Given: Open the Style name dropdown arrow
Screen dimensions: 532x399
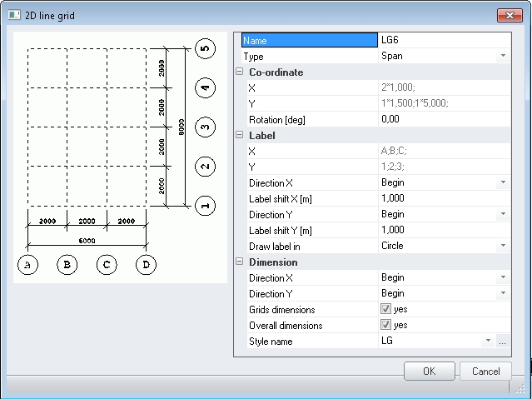Looking at the screenshot, I should pyautogui.click(x=488, y=341).
